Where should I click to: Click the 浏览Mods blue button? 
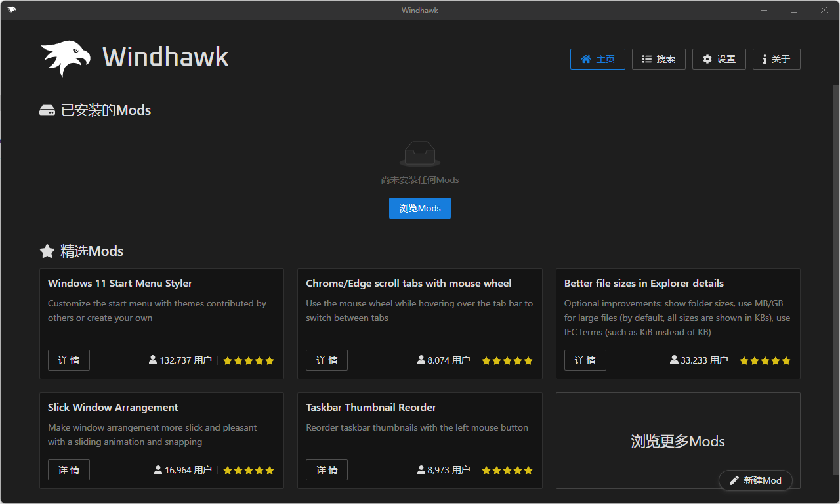click(420, 208)
